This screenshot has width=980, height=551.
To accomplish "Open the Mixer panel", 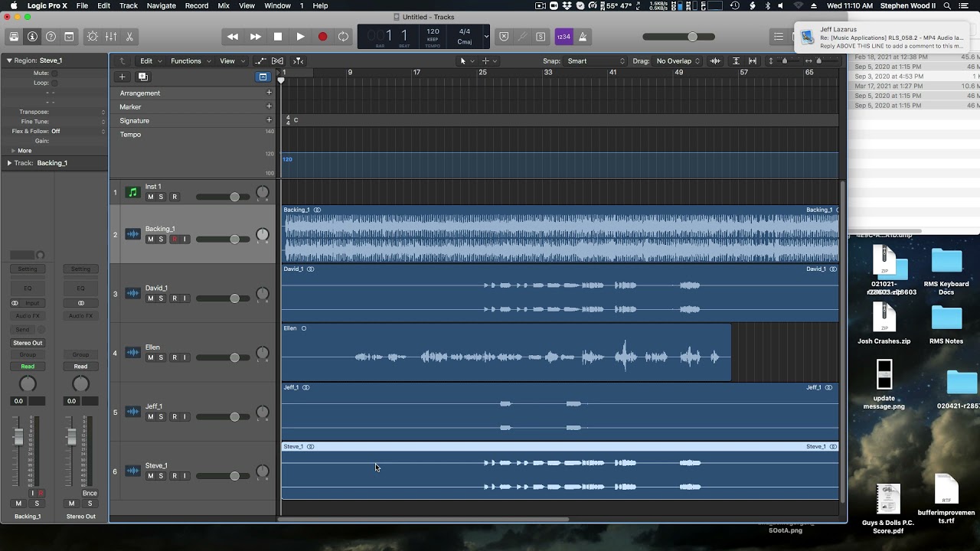I will [111, 37].
